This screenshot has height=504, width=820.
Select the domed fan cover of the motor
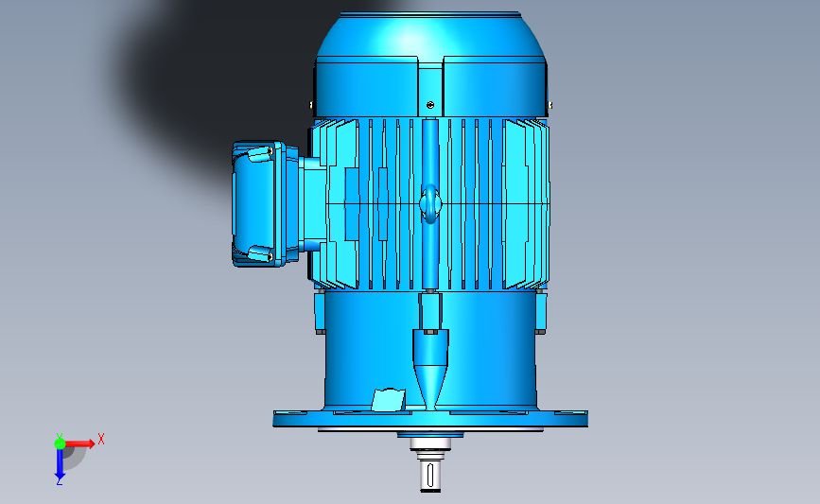coord(430,63)
